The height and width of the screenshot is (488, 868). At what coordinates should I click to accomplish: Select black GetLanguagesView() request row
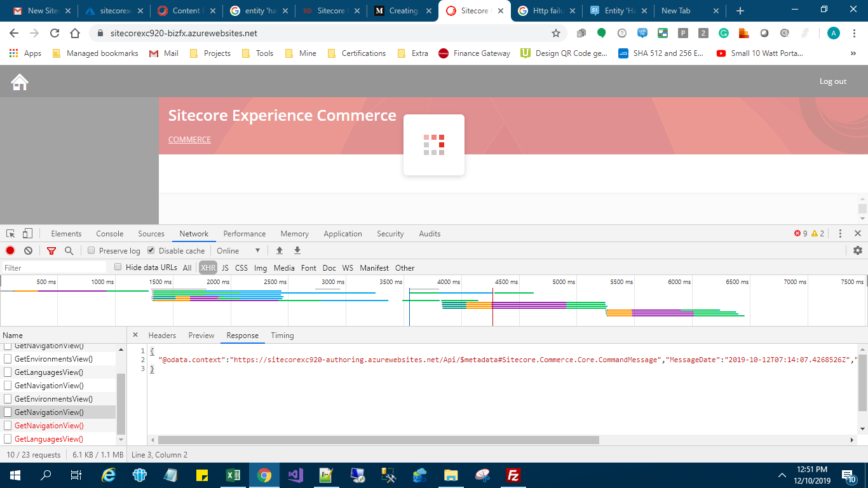point(58,372)
